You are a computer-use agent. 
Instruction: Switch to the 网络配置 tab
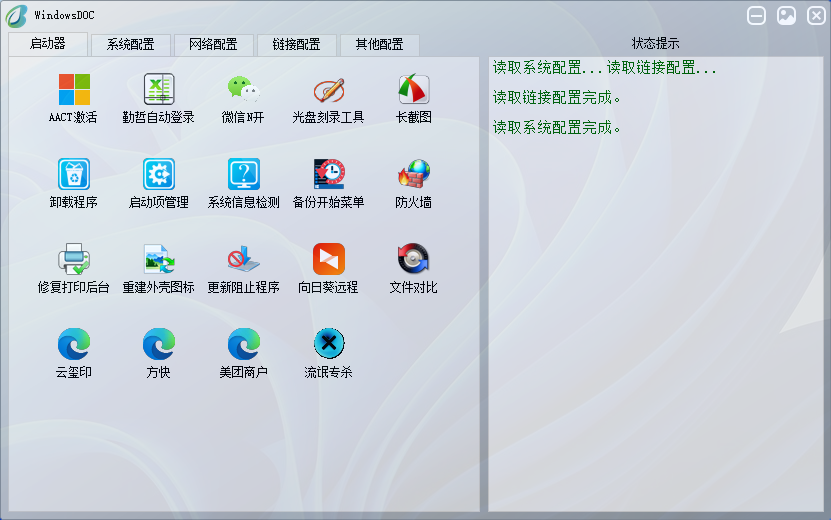click(x=213, y=45)
